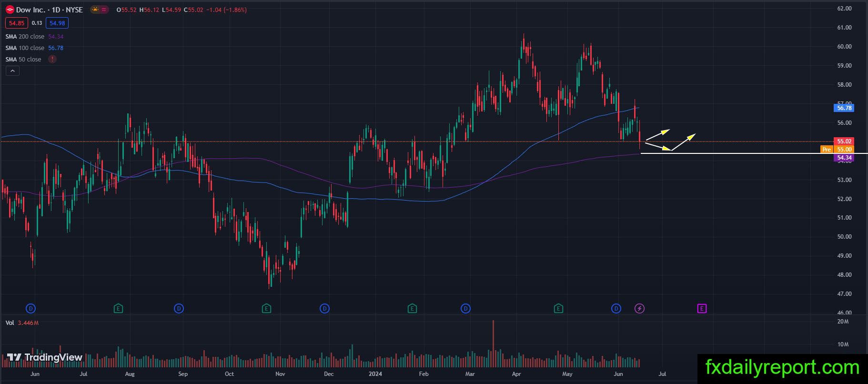Click the Sep label on time axis
The image size is (868, 384).
click(183, 374)
